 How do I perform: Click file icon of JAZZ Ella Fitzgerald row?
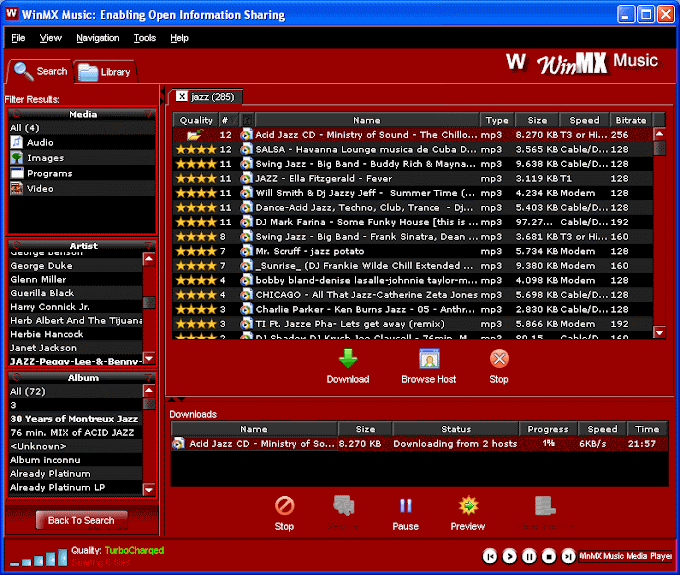(x=246, y=179)
